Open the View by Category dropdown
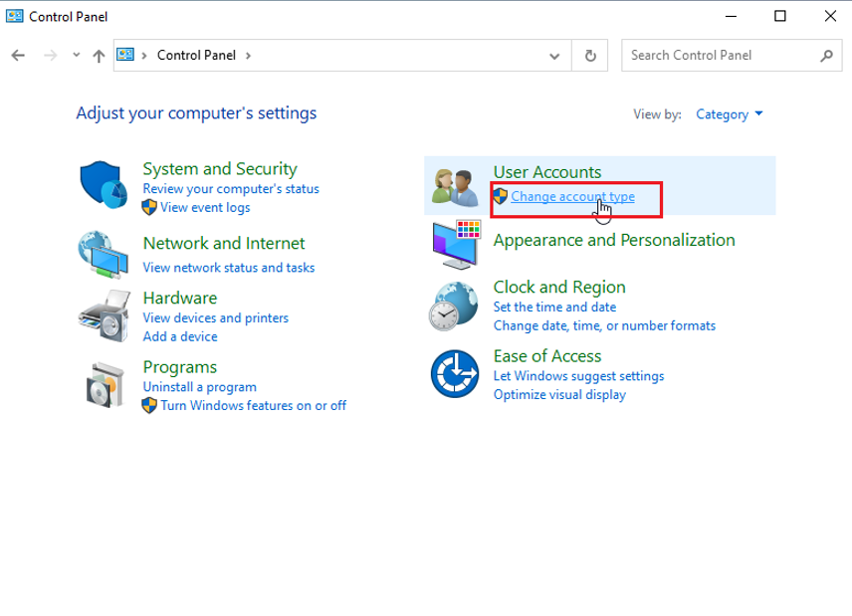The height and width of the screenshot is (616, 852). click(x=729, y=114)
